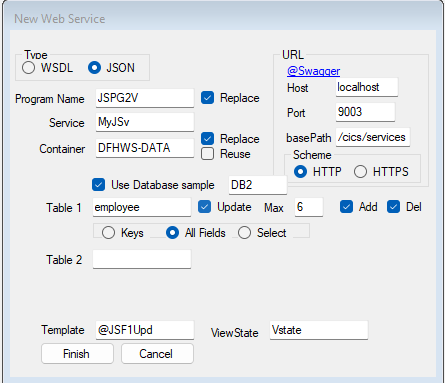Click the New Web Service title text
This screenshot has height=383, width=445.
tap(60, 19)
